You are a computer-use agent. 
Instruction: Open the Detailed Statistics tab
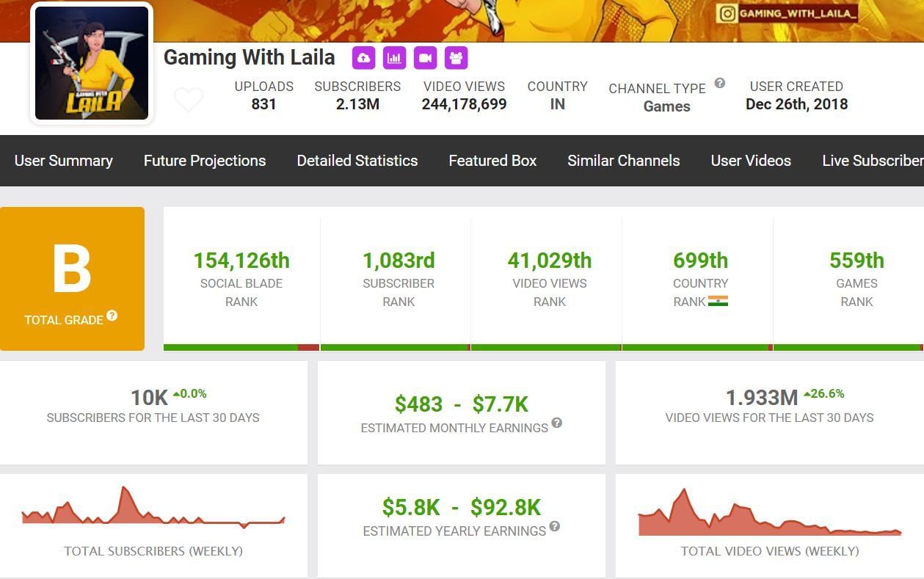pos(357,161)
